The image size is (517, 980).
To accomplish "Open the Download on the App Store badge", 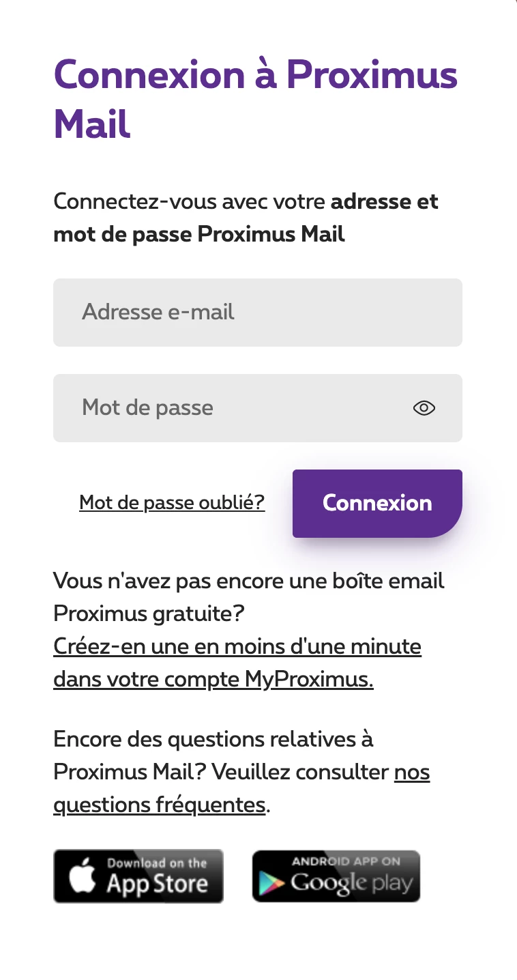I will [x=138, y=876].
